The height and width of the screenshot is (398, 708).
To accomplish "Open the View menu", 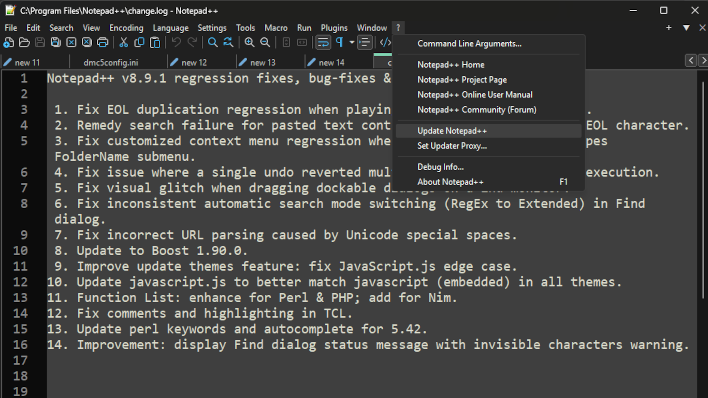I will 91,28.
